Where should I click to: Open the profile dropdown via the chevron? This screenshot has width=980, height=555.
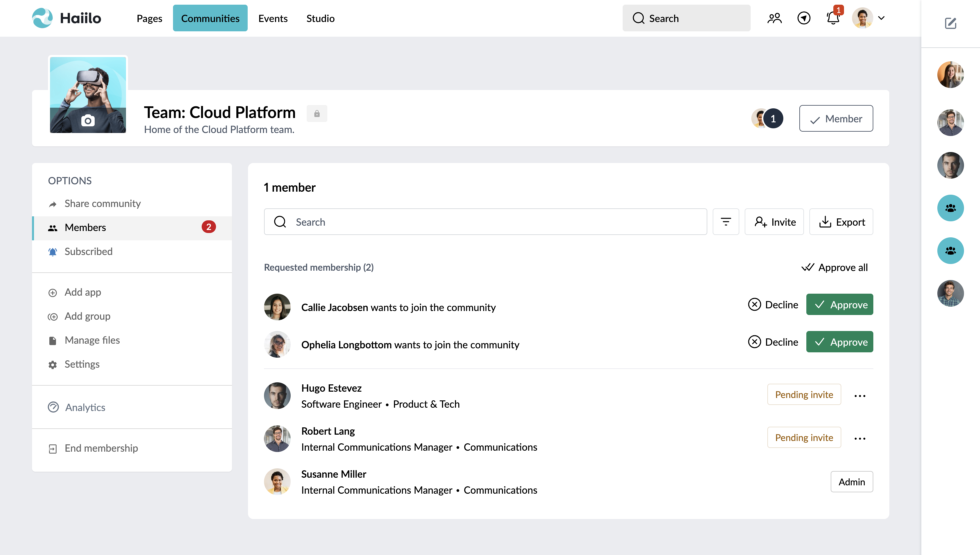[x=881, y=18]
